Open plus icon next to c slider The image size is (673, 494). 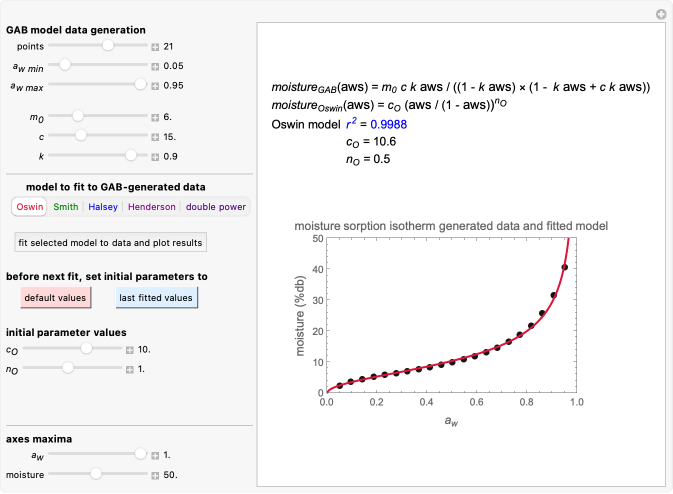click(x=155, y=137)
